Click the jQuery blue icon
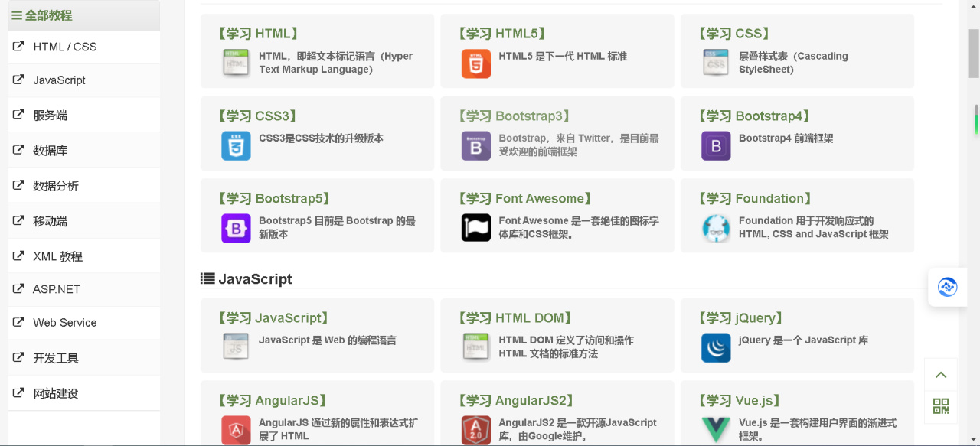The image size is (980, 446). coord(716,347)
